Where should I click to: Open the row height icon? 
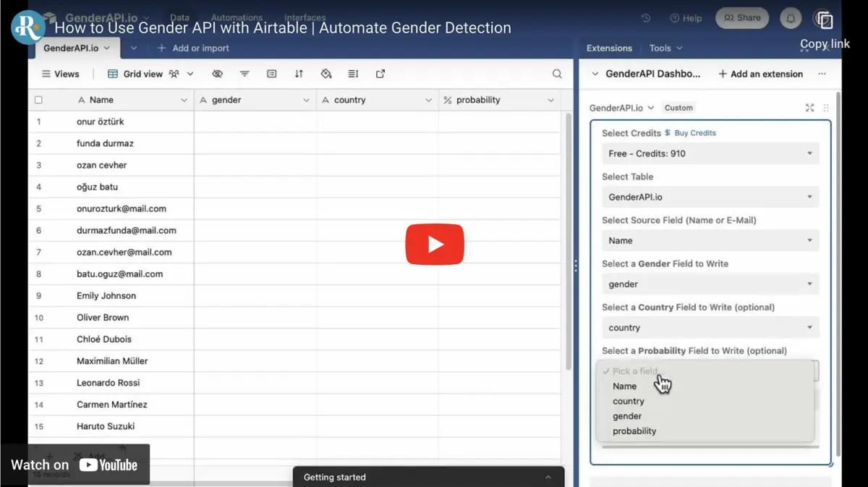coord(353,74)
